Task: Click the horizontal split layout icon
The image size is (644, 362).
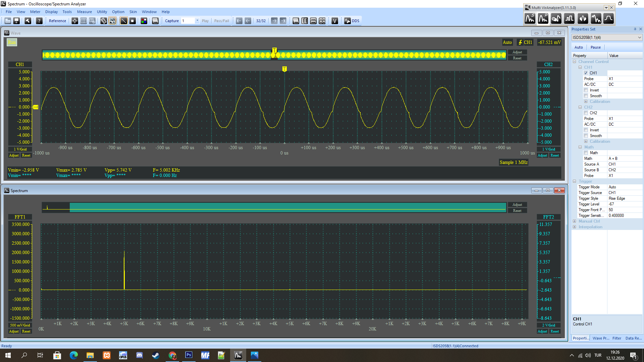Action: click(x=313, y=21)
